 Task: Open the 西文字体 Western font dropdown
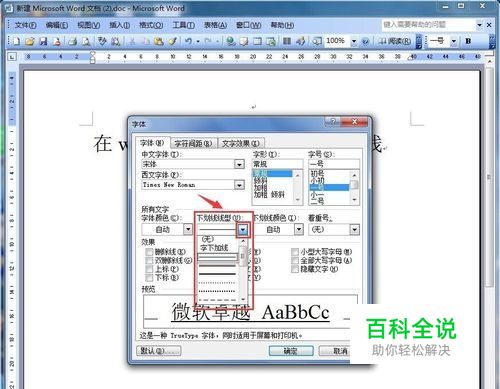point(239,185)
